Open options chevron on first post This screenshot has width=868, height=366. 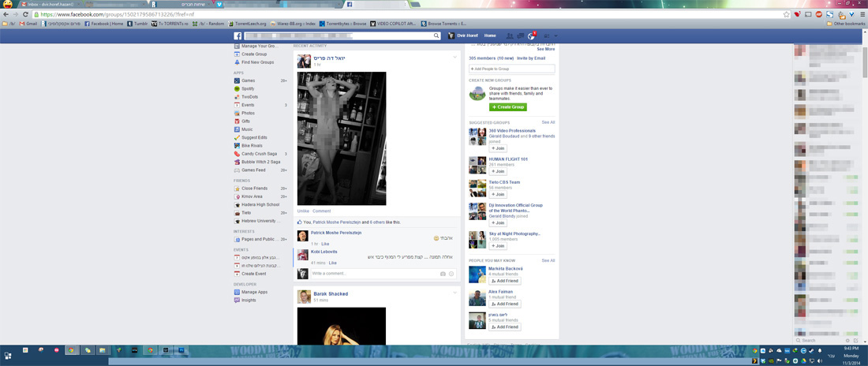(x=455, y=58)
